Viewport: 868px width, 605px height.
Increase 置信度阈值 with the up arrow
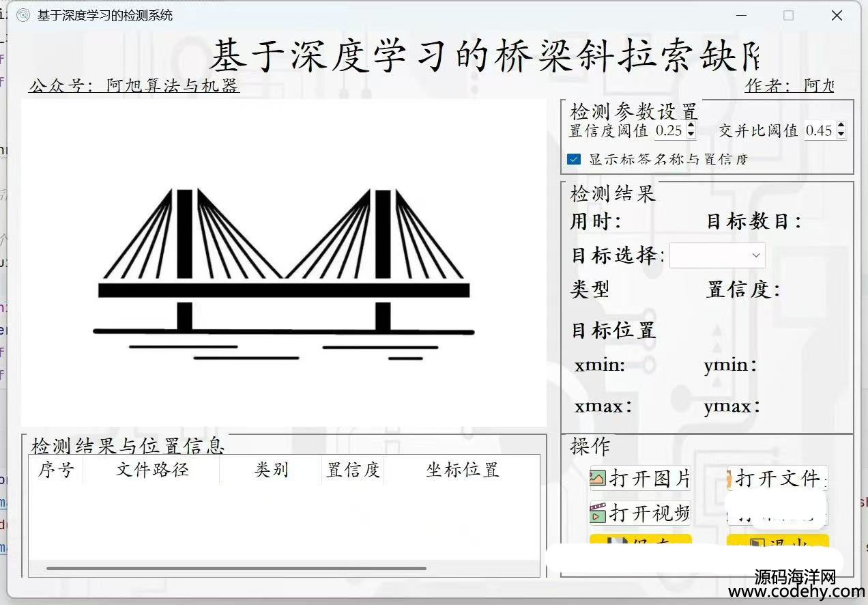coord(691,126)
